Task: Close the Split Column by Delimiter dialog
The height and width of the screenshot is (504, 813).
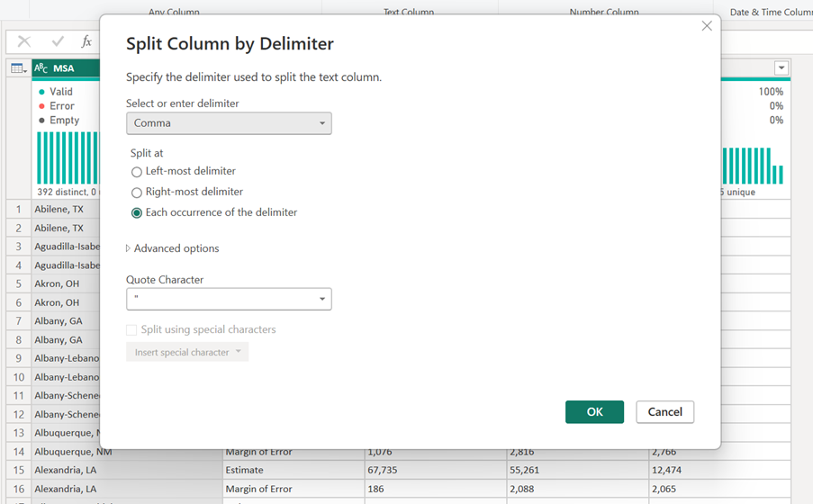Action: click(x=706, y=26)
